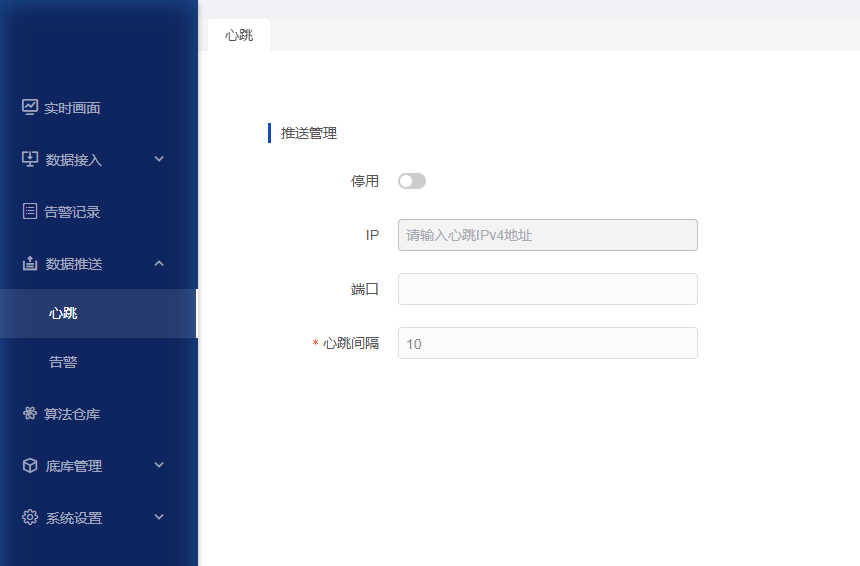Expand the 系统设置 chevron arrow

click(159, 518)
